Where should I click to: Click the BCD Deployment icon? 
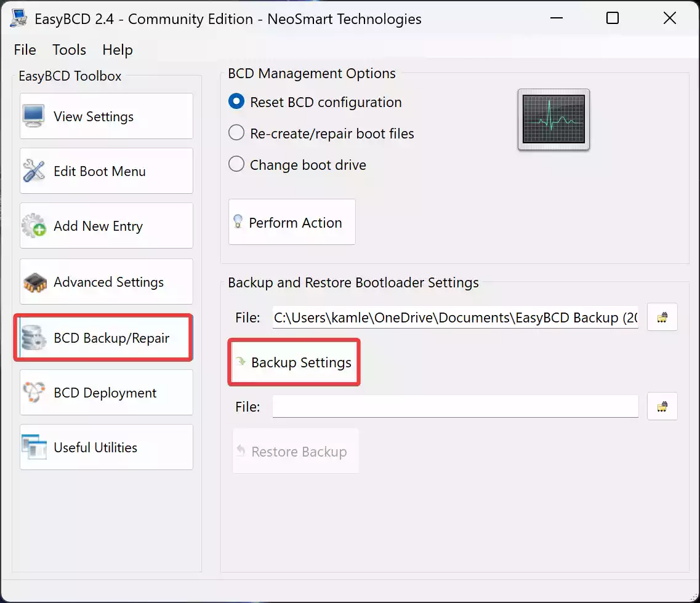tap(34, 393)
